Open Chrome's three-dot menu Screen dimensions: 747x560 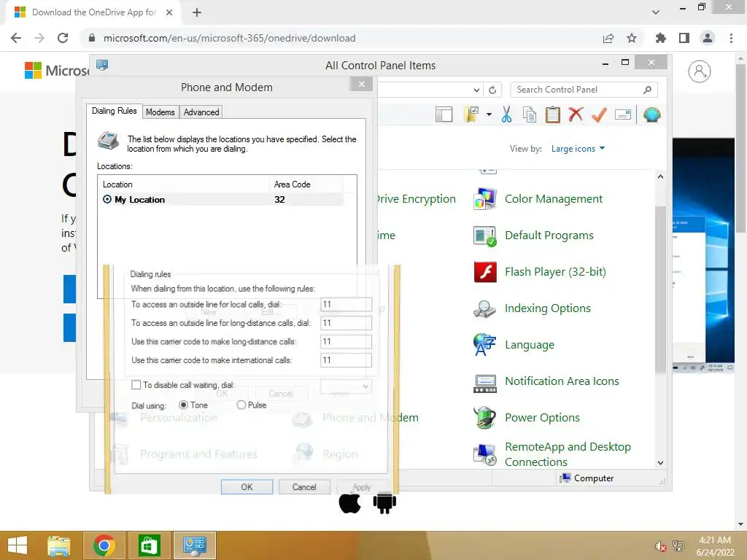[x=731, y=38]
